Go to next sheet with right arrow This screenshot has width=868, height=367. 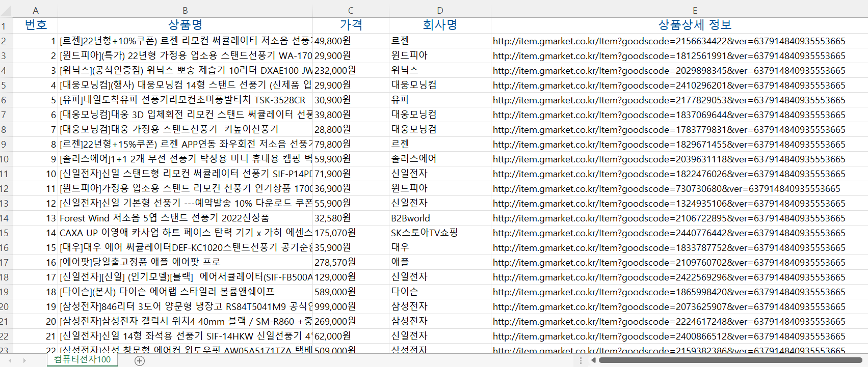tap(24, 360)
